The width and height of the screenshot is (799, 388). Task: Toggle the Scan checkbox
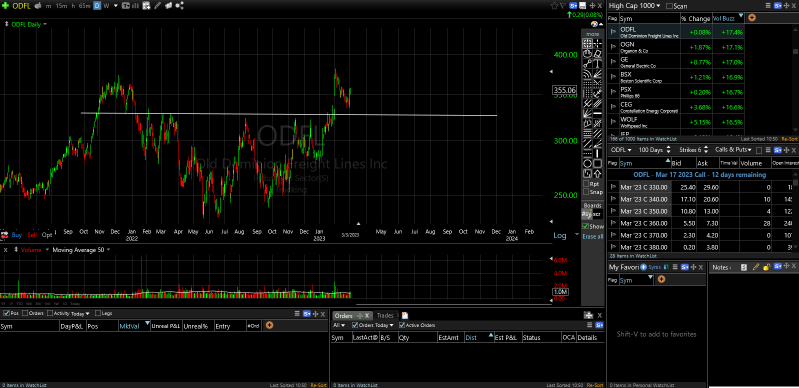click(x=669, y=6)
